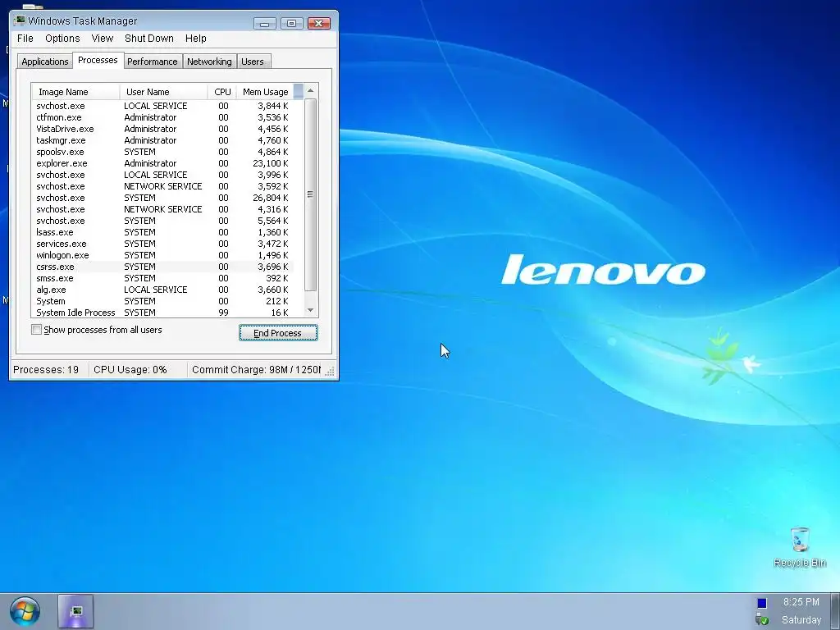Click the process list scroll down arrow
Screen dimensions: 840x630
(310, 310)
